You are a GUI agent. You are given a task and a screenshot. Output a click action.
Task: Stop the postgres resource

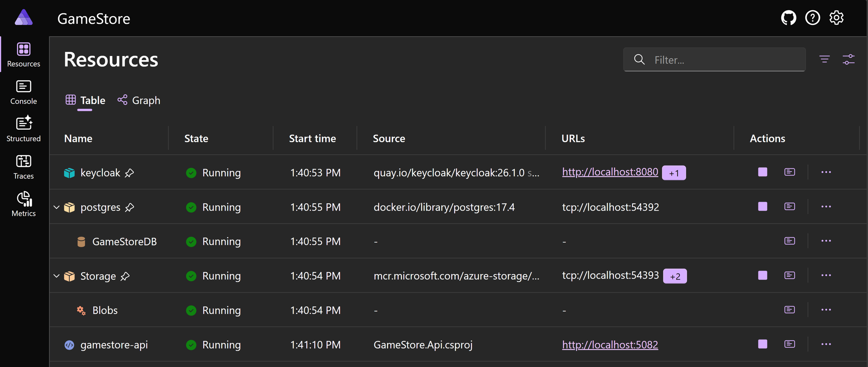(x=762, y=207)
